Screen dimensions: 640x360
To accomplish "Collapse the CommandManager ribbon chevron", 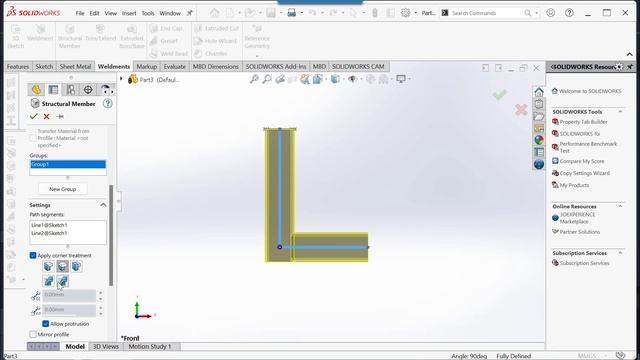I will pos(629,54).
